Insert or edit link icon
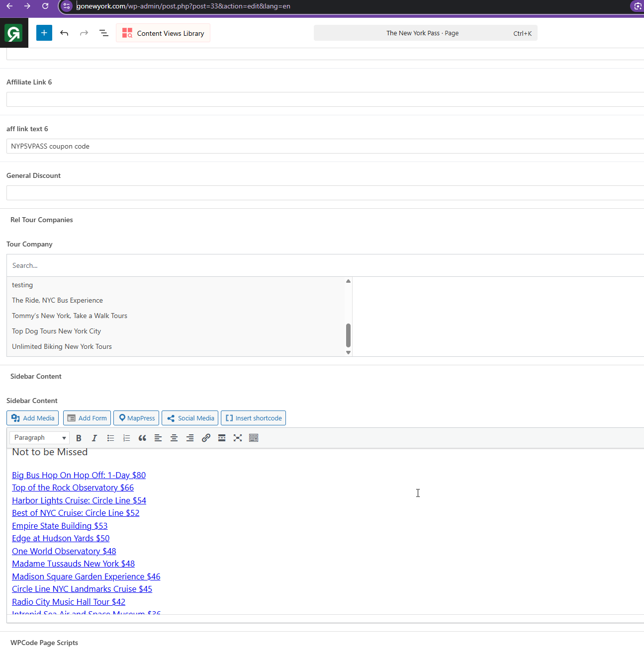The width and height of the screenshot is (644, 653). (x=206, y=438)
